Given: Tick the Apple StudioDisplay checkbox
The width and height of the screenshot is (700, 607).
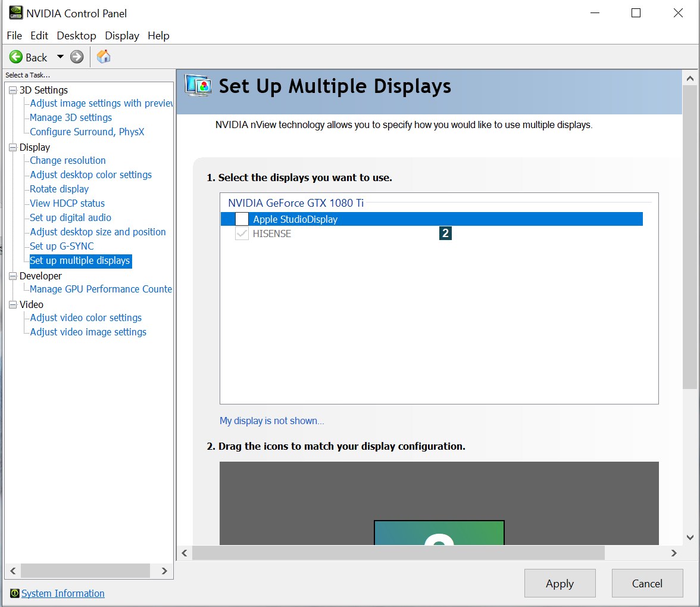Looking at the screenshot, I should (242, 219).
